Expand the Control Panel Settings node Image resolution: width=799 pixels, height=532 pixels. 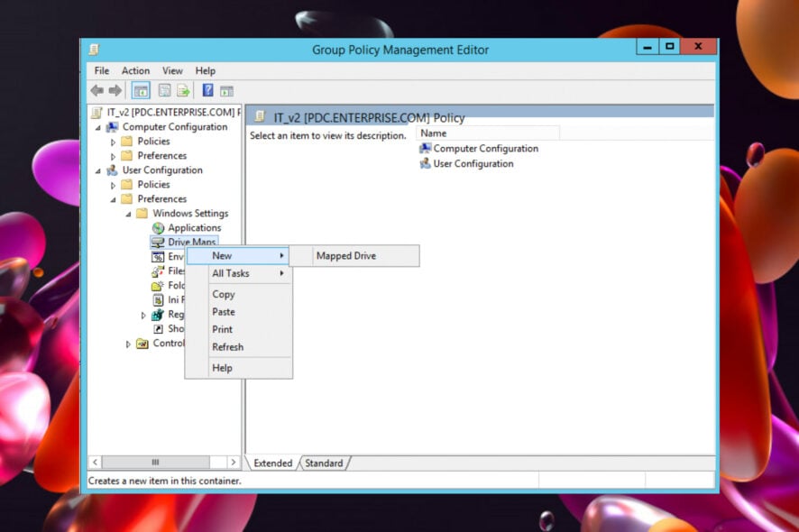pyautogui.click(x=128, y=343)
